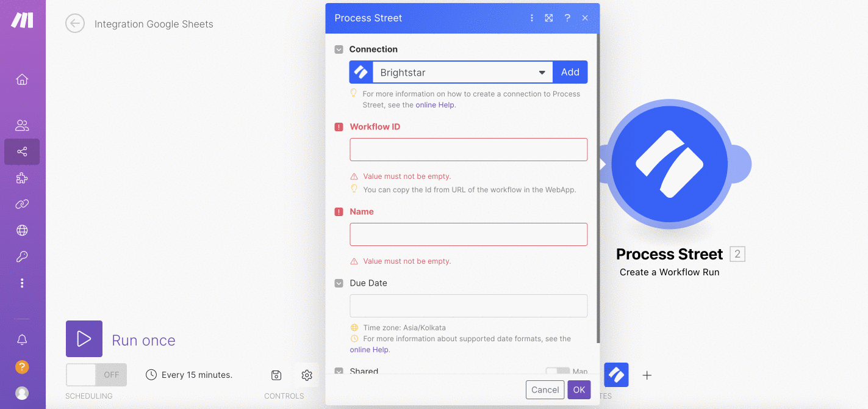Open the Make home logo
The image size is (868, 409).
[x=23, y=20]
